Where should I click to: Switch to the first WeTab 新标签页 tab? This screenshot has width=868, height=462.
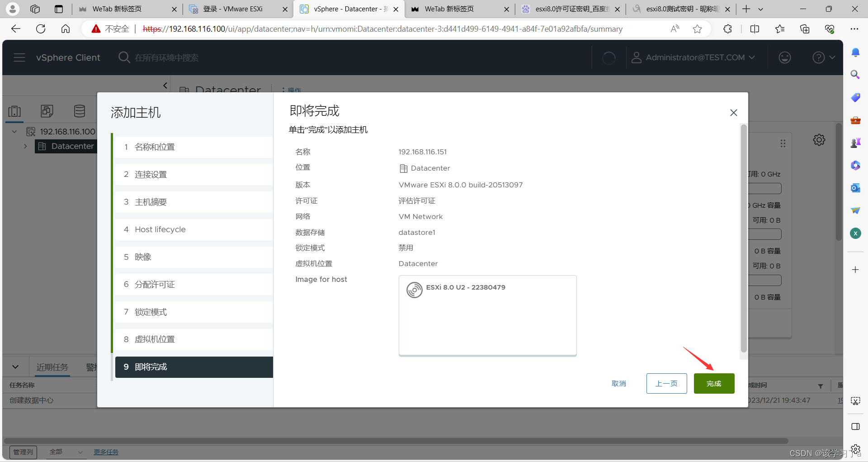(x=127, y=9)
